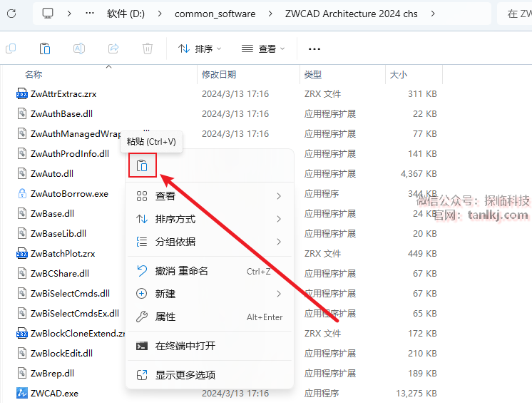Sort by the 名称 column header
532x410 pixels.
click(34, 75)
